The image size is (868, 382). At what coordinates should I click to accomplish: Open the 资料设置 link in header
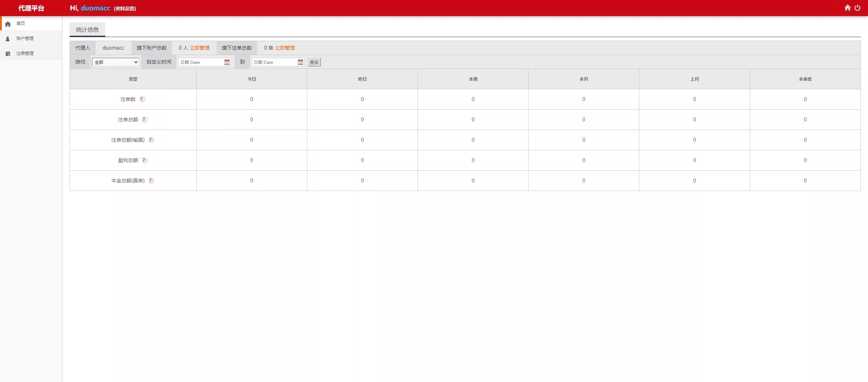(125, 9)
